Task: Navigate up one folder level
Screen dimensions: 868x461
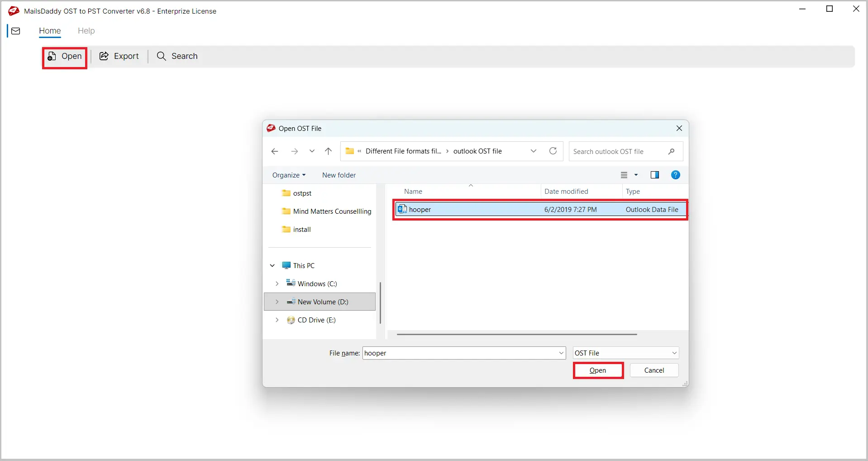Action: 329,151
